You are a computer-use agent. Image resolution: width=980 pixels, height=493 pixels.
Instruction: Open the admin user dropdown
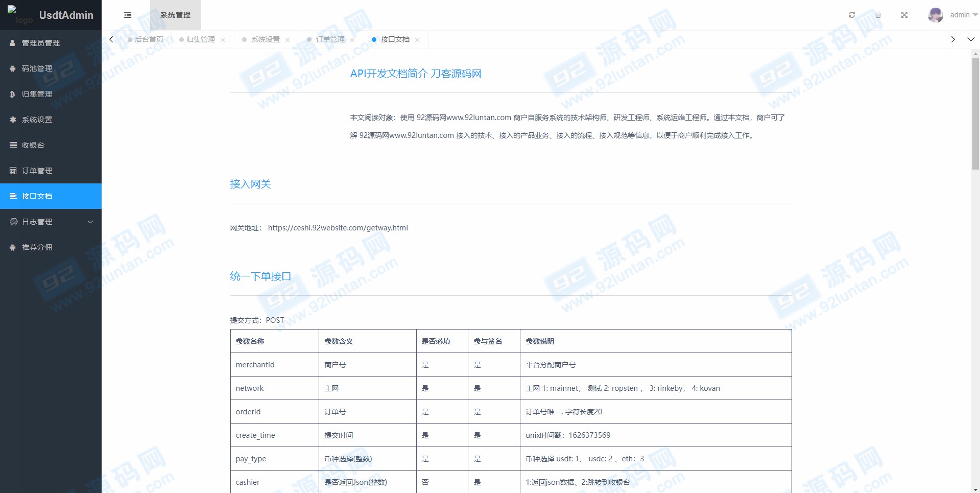963,15
